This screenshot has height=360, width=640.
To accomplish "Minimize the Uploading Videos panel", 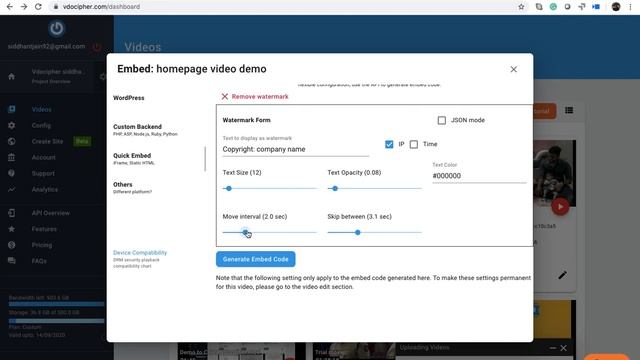I will point(552,348).
